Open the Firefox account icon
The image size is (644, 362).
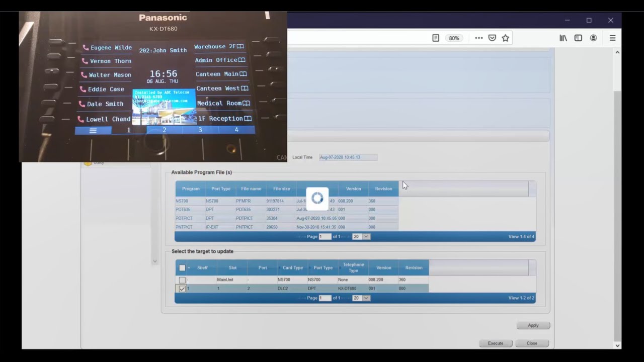[x=594, y=38]
